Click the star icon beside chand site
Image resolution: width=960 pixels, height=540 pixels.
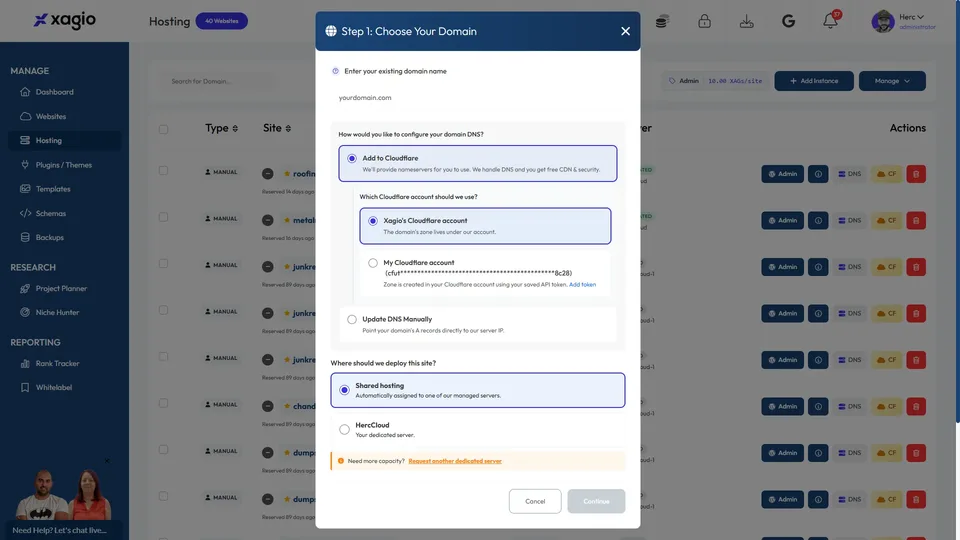(x=287, y=406)
